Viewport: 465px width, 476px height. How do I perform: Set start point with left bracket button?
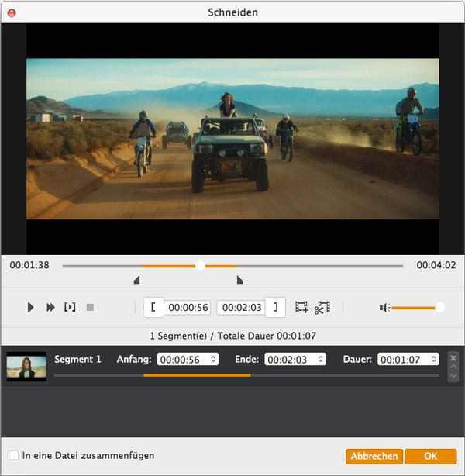tap(153, 308)
